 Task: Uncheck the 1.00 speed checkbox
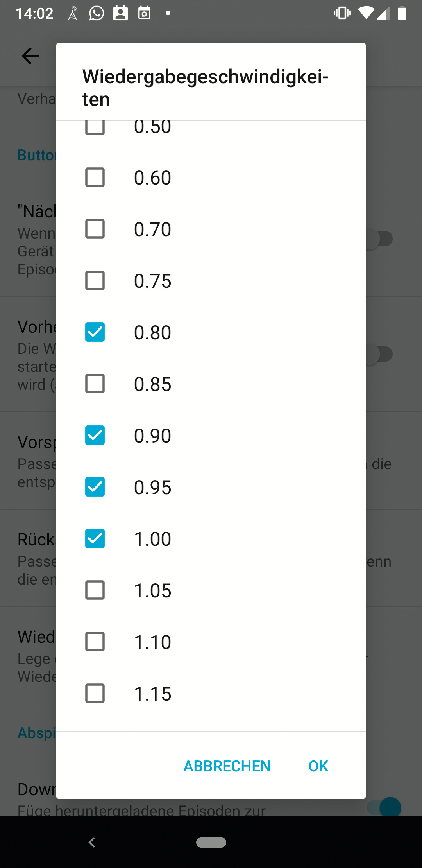[x=95, y=538]
